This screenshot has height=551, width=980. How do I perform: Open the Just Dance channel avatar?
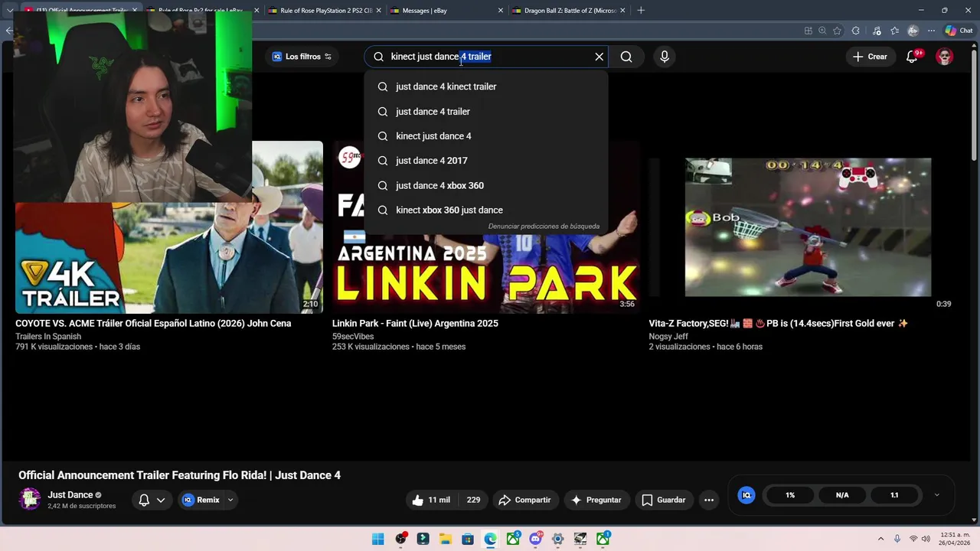coord(30,499)
